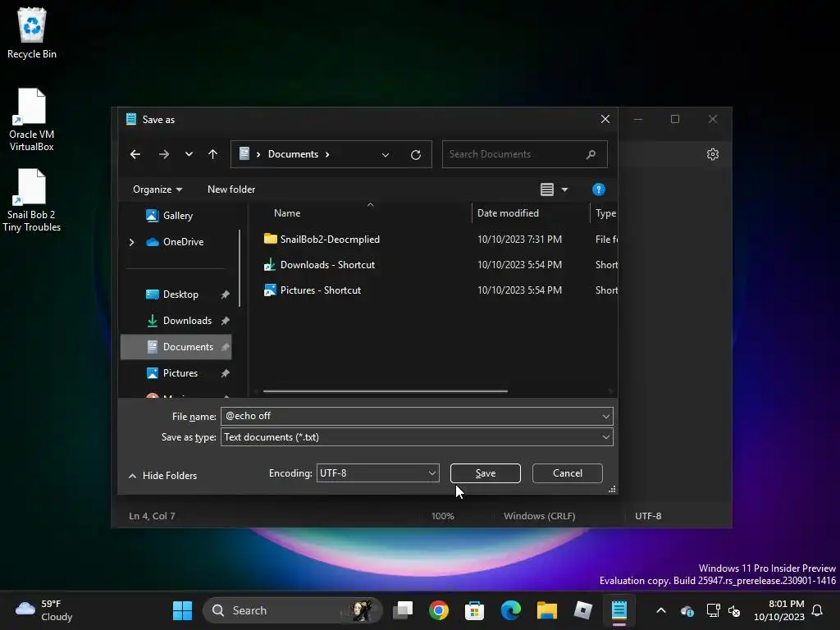Screen dimensions: 840x630
Task: Go back using the Save as back arrow
Action: pos(135,154)
